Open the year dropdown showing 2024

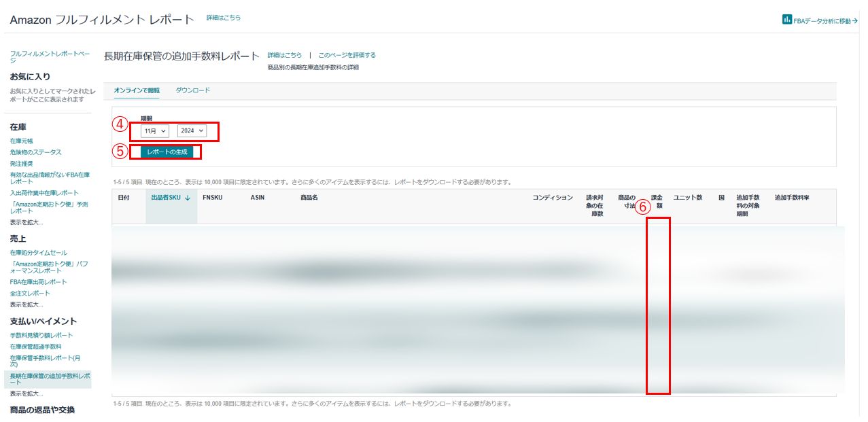192,130
